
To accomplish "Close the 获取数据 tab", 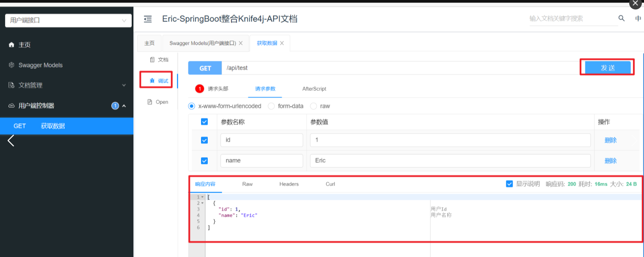I will pos(282,43).
